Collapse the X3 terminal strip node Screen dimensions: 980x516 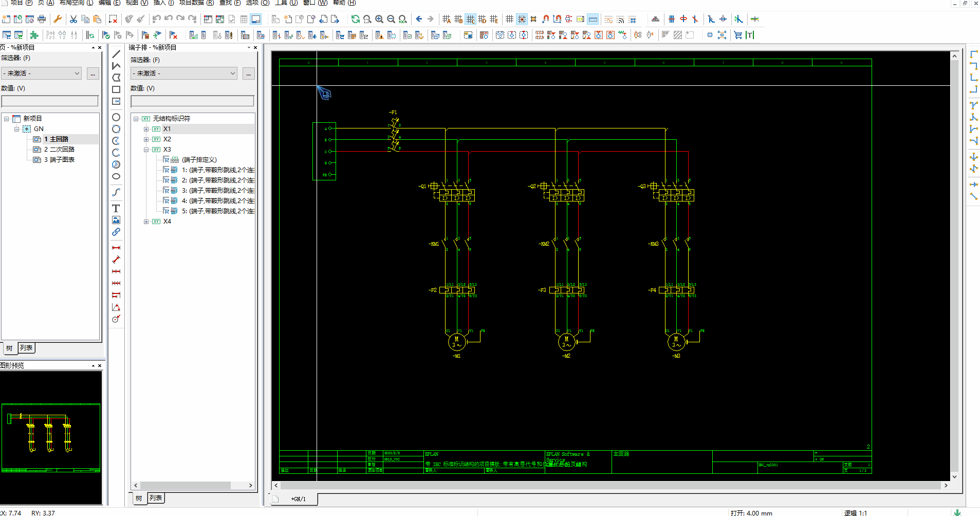146,150
